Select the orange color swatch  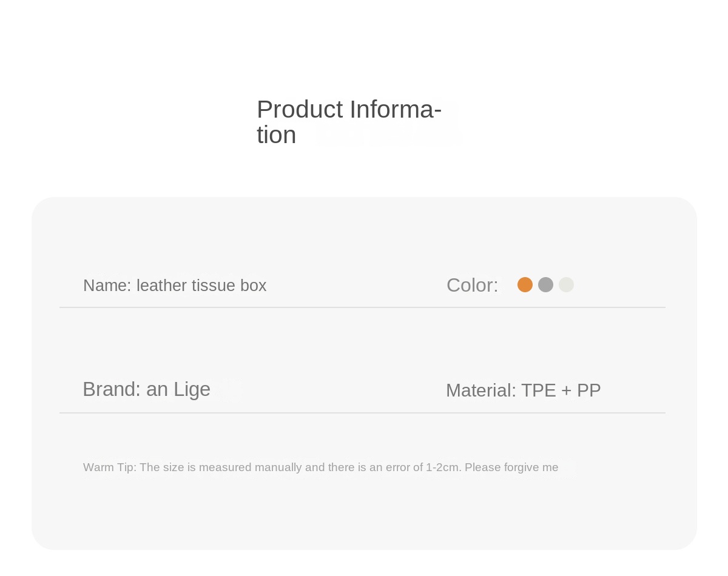click(x=525, y=284)
